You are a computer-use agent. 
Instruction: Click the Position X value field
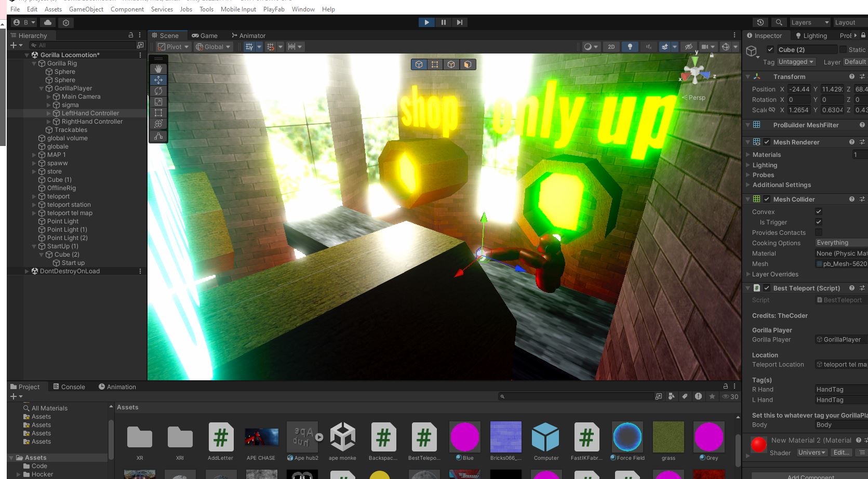click(799, 89)
